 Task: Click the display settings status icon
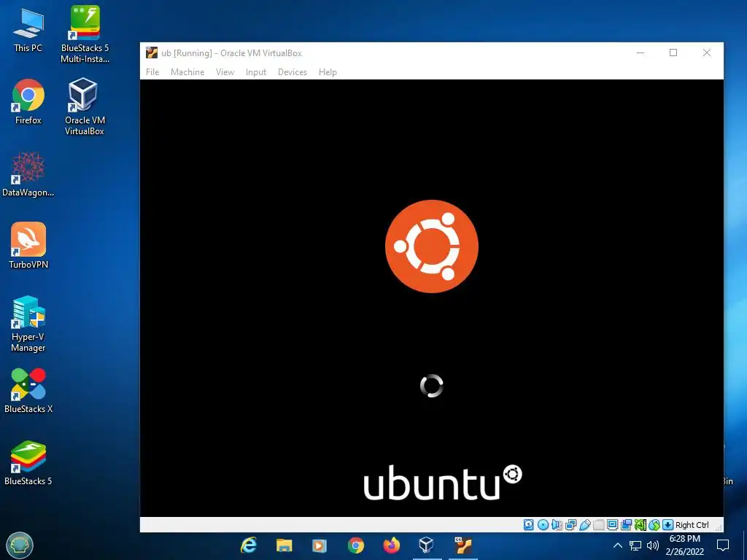(612, 525)
